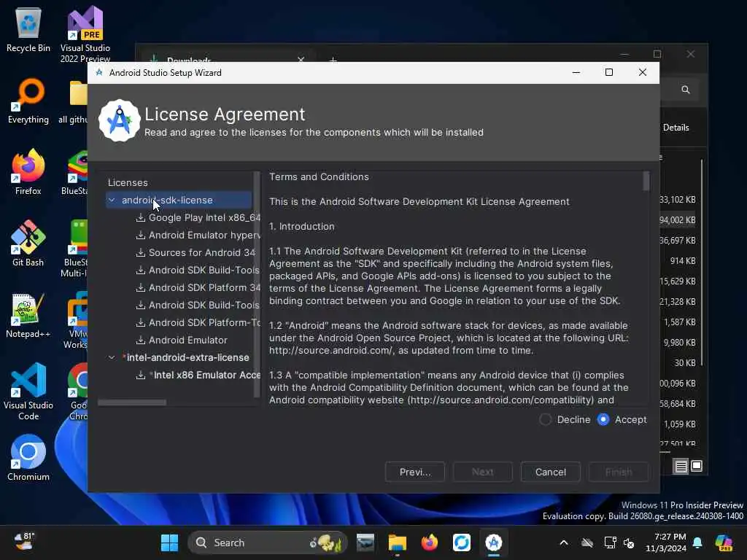747x560 pixels.
Task: Click the Finish button
Action: 619,472
